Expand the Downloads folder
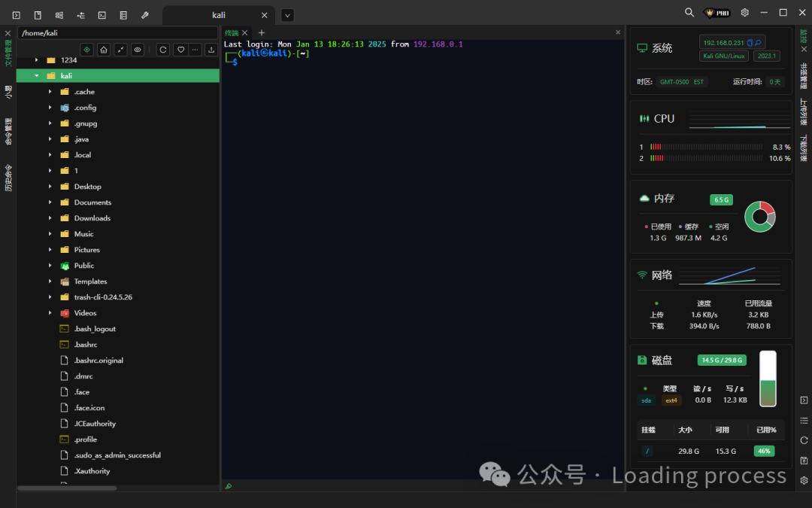 [x=50, y=217]
